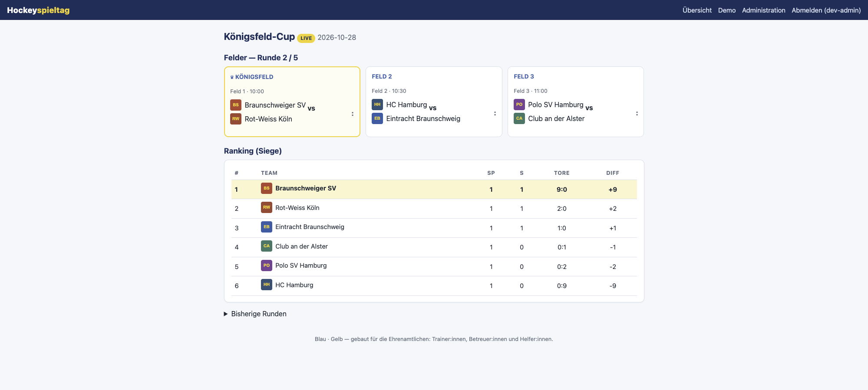Click the EB badge in the Feld 2 card

click(x=377, y=118)
